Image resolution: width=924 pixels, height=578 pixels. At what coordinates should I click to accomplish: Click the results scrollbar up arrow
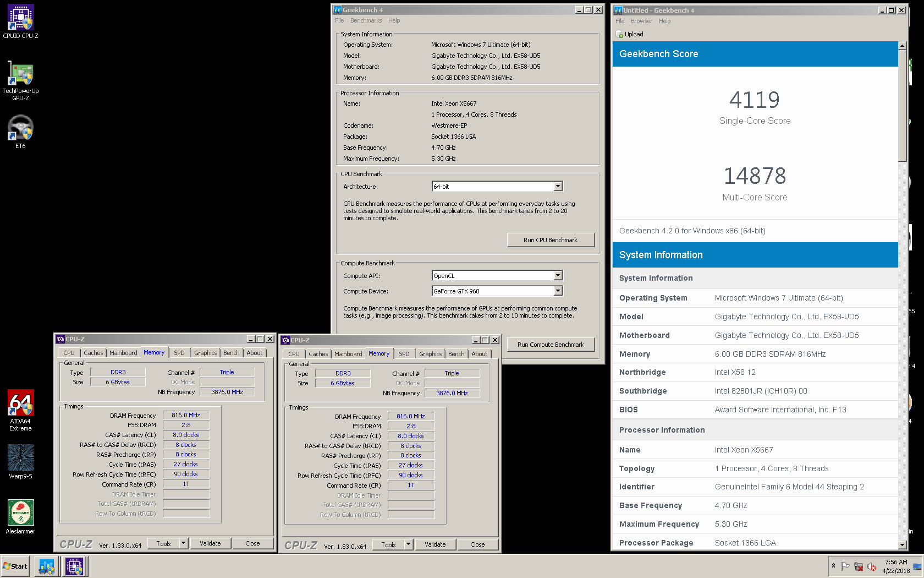pyautogui.click(x=902, y=46)
